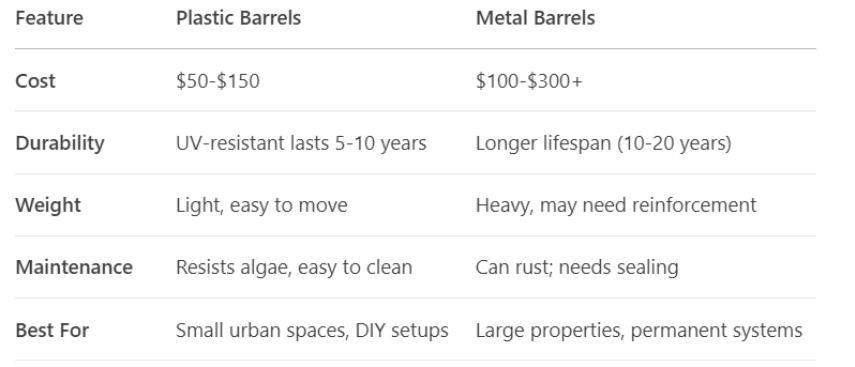Viewport: 855px width, 367px height.
Task: Select the Cost row label
Action: [x=35, y=81]
